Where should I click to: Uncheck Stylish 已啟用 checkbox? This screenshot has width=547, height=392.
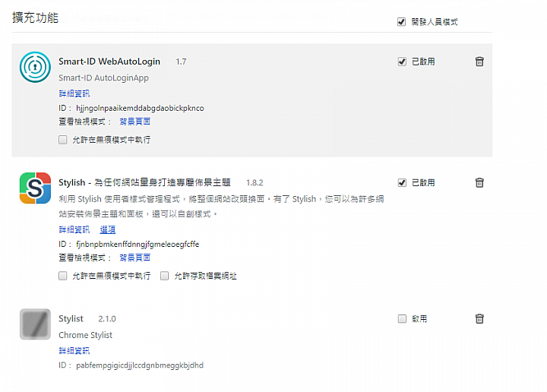[x=402, y=183]
